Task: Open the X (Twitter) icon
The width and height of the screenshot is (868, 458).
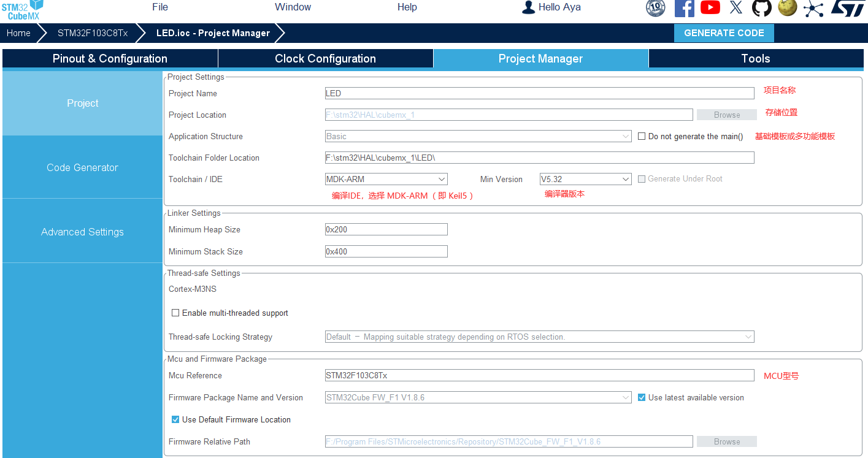Action: pyautogui.click(x=736, y=8)
